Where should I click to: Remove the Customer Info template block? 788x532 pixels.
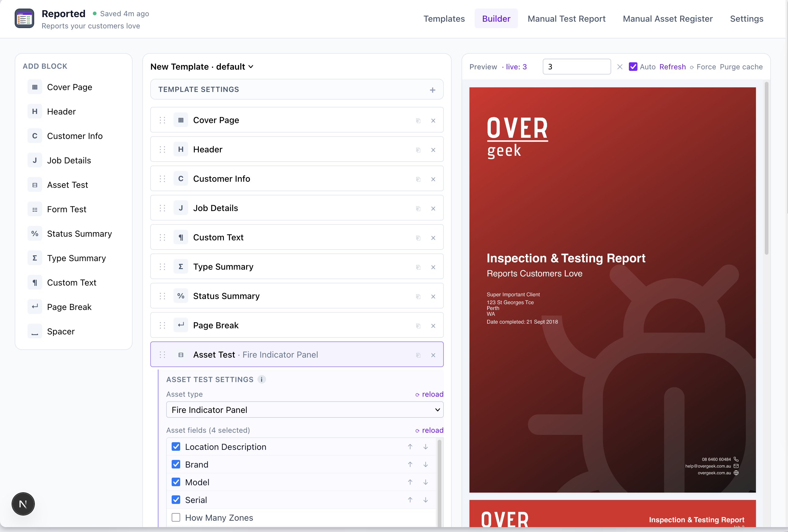433,179
